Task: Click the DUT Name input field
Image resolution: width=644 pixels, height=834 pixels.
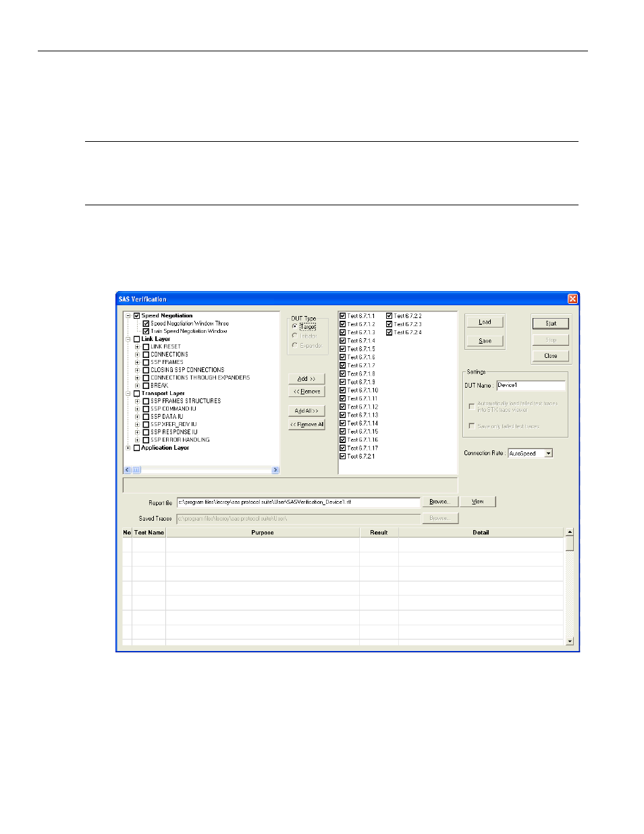Action: click(531, 385)
